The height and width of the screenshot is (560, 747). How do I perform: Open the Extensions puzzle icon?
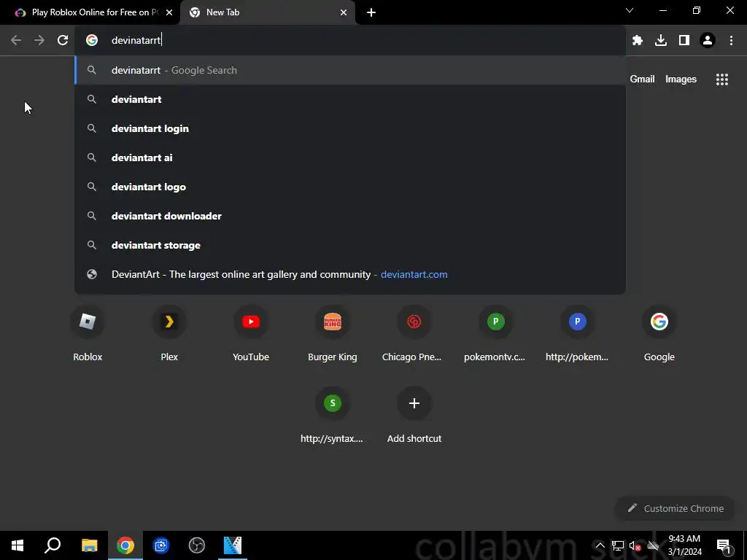(638, 40)
